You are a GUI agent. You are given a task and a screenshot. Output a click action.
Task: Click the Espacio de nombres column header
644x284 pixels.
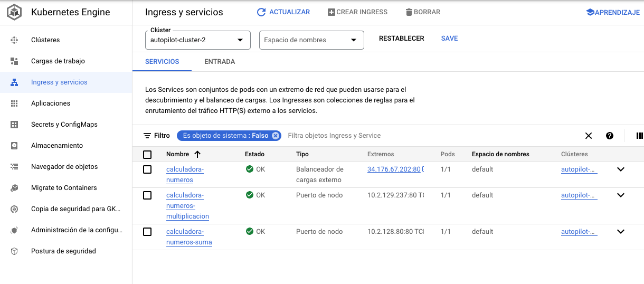[x=500, y=154]
